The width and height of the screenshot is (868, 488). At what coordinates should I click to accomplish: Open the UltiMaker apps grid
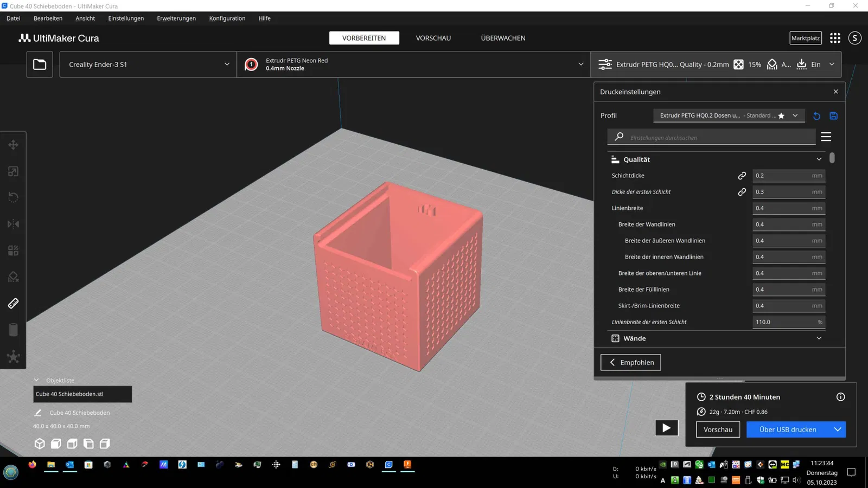pos(835,38)
